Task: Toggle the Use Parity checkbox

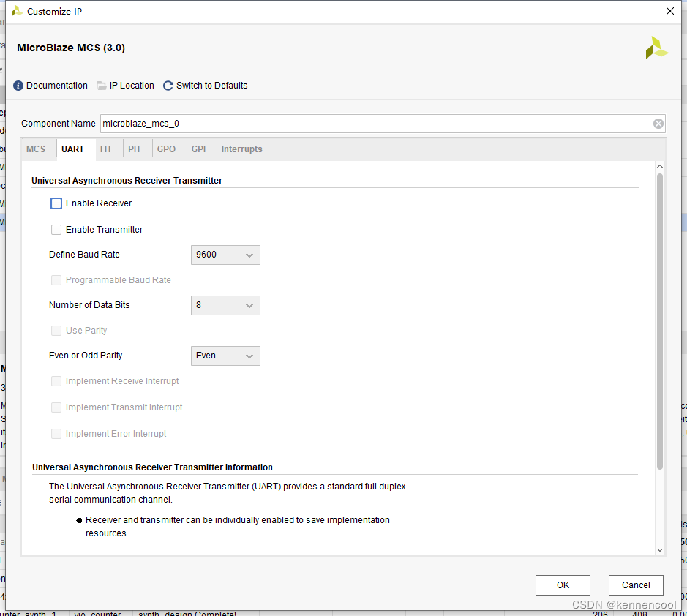Action: [56, 331]
